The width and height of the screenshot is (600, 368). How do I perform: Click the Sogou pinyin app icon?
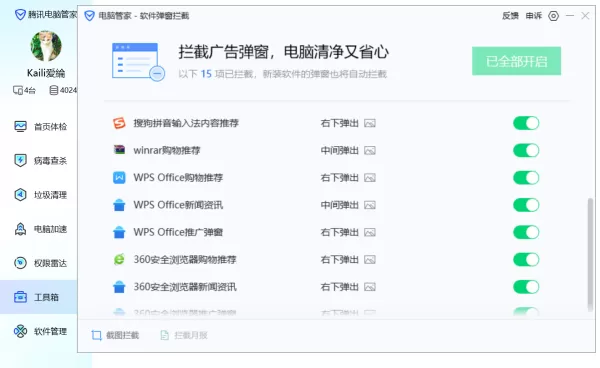(119, 123)
